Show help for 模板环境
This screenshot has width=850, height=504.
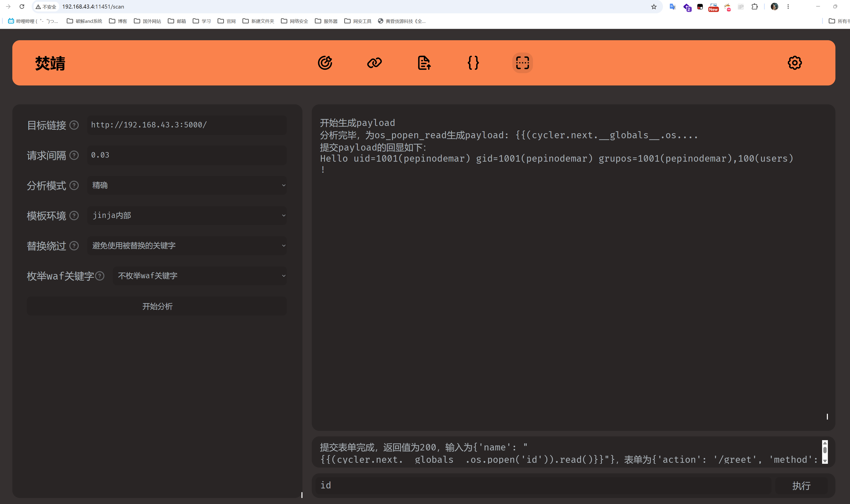point(74,216)
